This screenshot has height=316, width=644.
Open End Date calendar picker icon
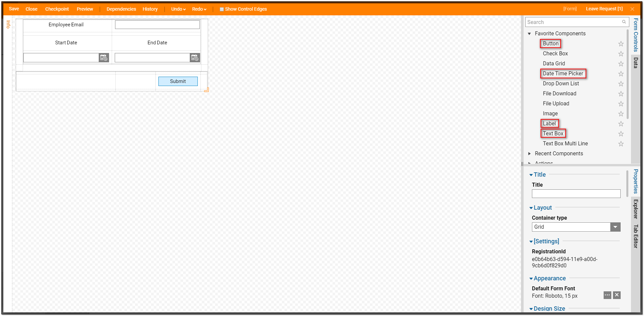click(195, 58)
